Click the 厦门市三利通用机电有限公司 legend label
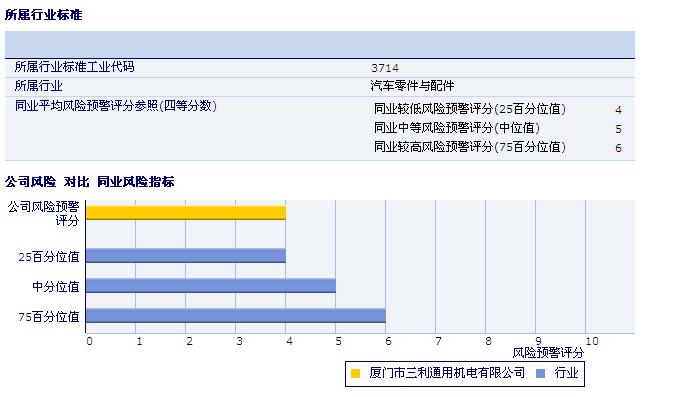The height and width of the screenshot is (397, 682). [447, 373]
